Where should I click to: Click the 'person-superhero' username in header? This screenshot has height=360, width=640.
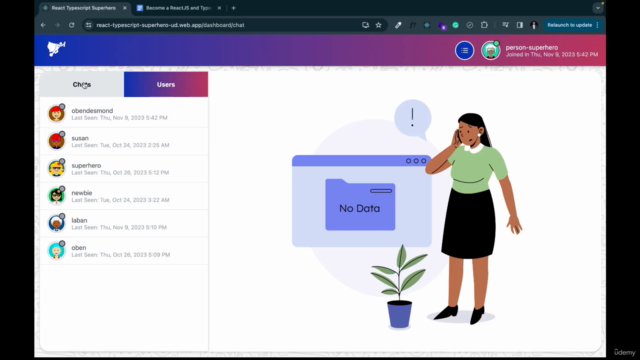tap(531, 47)
